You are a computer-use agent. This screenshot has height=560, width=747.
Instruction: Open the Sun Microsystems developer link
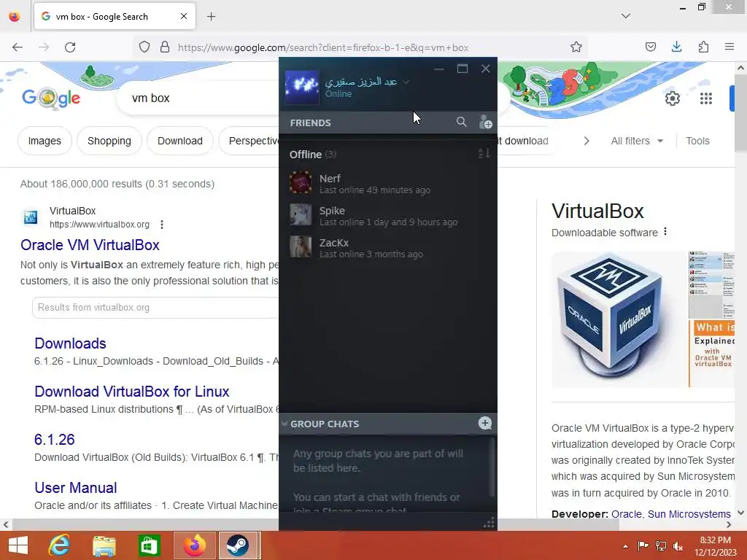click(689, 514)
